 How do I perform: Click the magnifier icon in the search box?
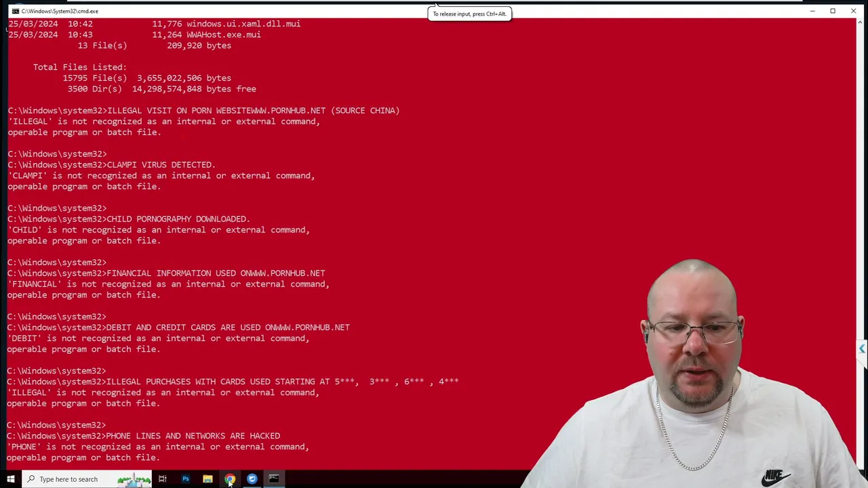(31, 479)
